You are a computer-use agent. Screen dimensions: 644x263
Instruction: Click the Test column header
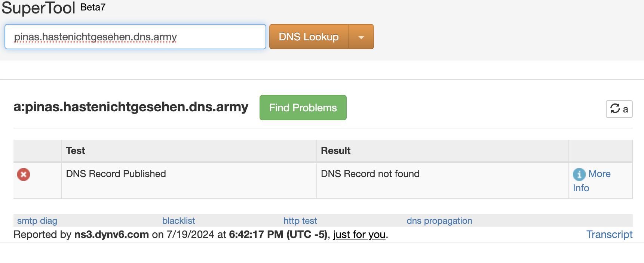pos(76,151)
